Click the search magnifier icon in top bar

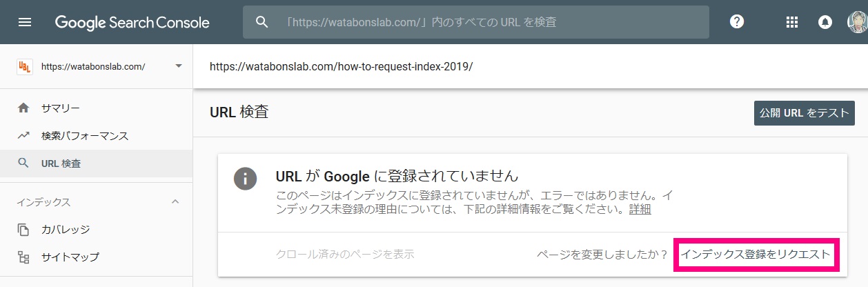[x=262, y=22]
